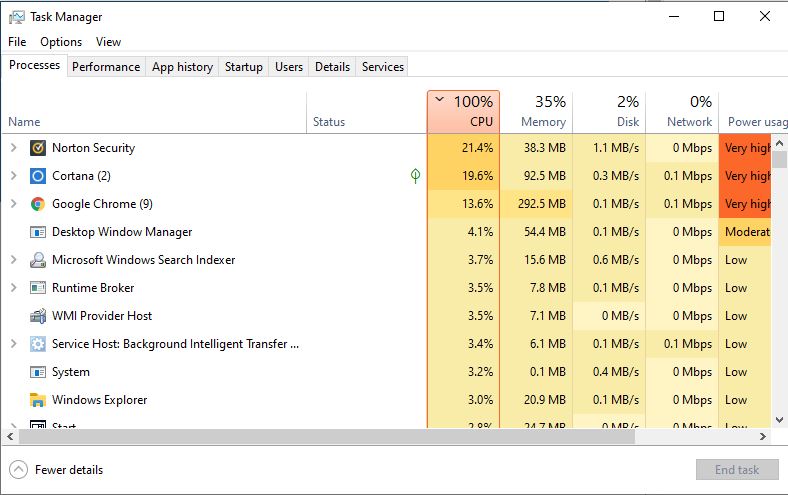The width and height of the screenshot is (788, 495).
Task: Click the WMI Provider Host icon
Action: (x=38, y=316)
